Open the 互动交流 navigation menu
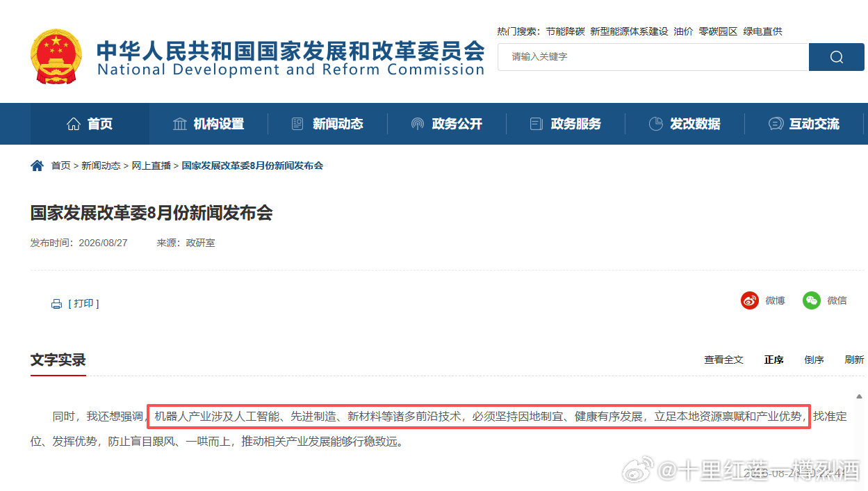 804,124
